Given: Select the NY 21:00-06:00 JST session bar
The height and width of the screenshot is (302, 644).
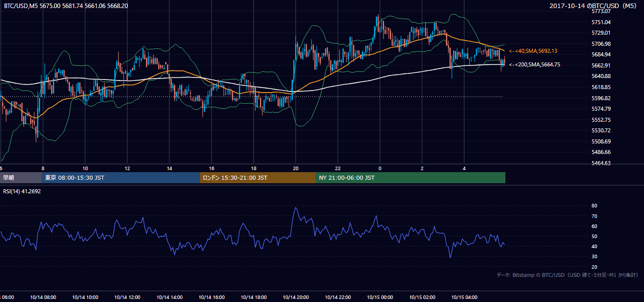Looking at the screenshot, I should point(411,178).
